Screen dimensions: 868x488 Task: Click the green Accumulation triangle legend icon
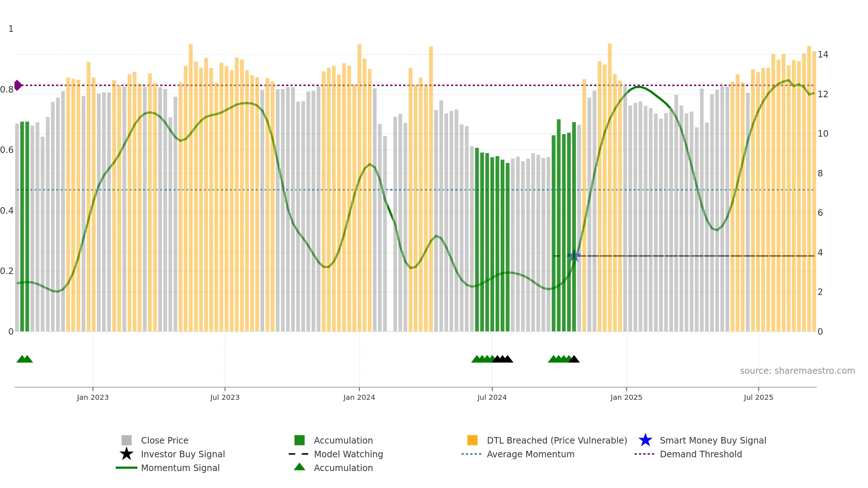299,467
